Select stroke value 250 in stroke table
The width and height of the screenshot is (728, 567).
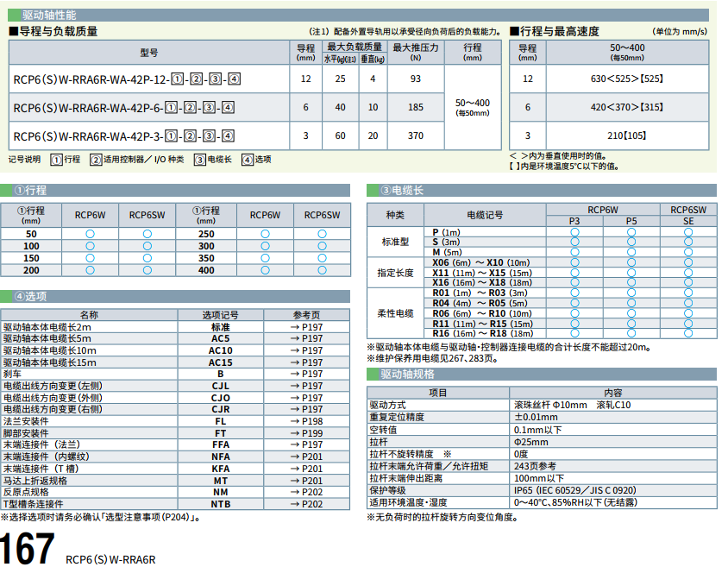pos(206,234)
